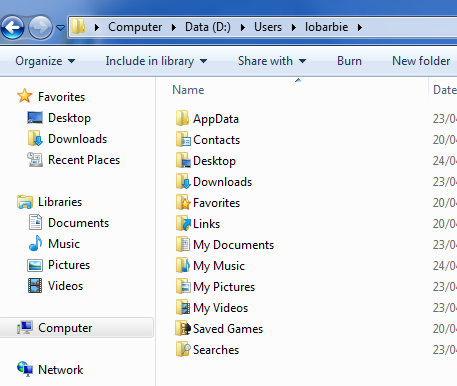Select the Contacts folder name
This screenshot has height=386, width=457.
coord(216,140)
